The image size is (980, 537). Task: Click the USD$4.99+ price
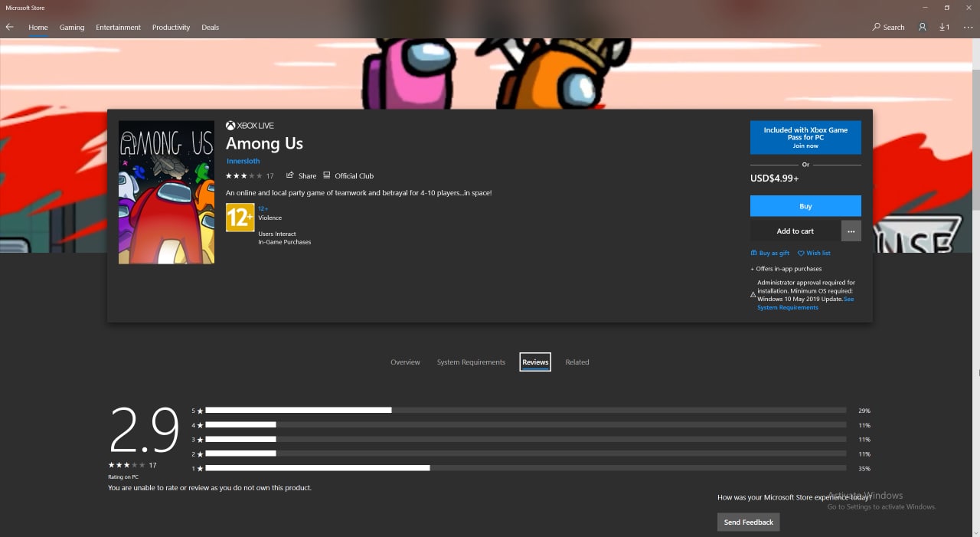775,178
